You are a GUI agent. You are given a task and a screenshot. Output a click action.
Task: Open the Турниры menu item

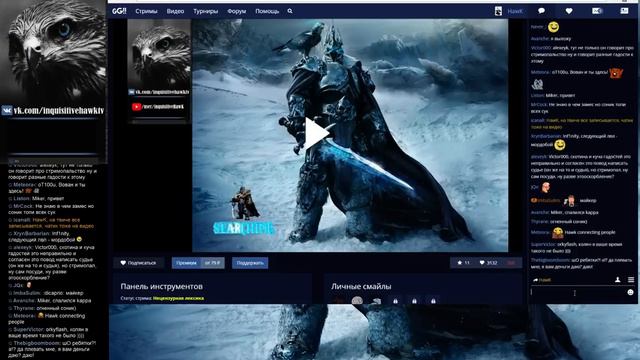[205, 11]
